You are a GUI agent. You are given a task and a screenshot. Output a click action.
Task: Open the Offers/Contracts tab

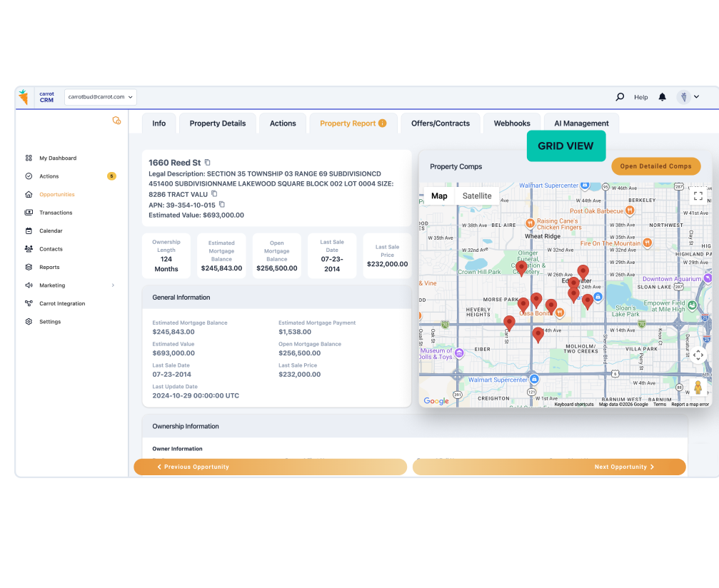pos(440,123)
